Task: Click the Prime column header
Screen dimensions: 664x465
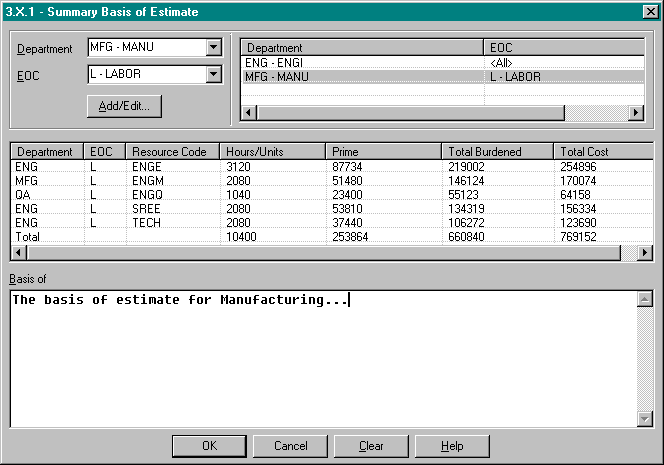Action: (384, 152)
